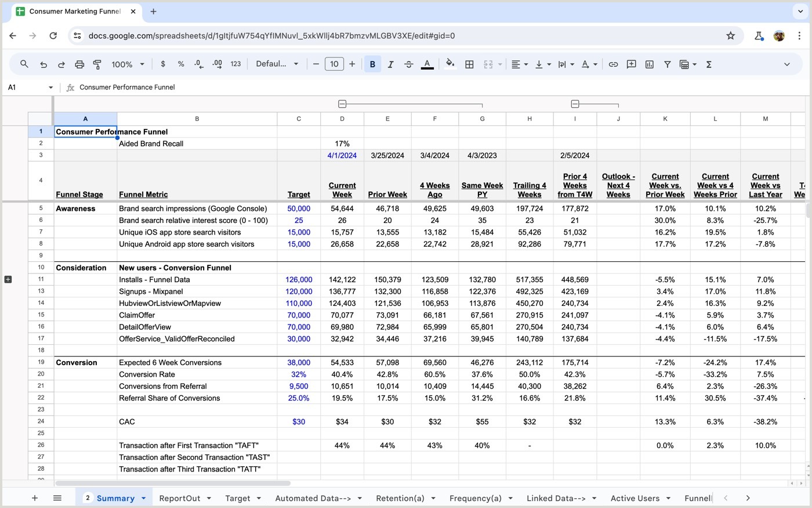Click the font size input field
This screenshot has width=812, height=508.
[334, 64]
